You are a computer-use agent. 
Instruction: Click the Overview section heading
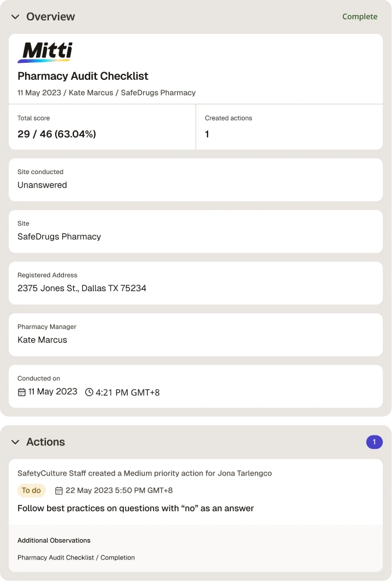click(51, 17)
